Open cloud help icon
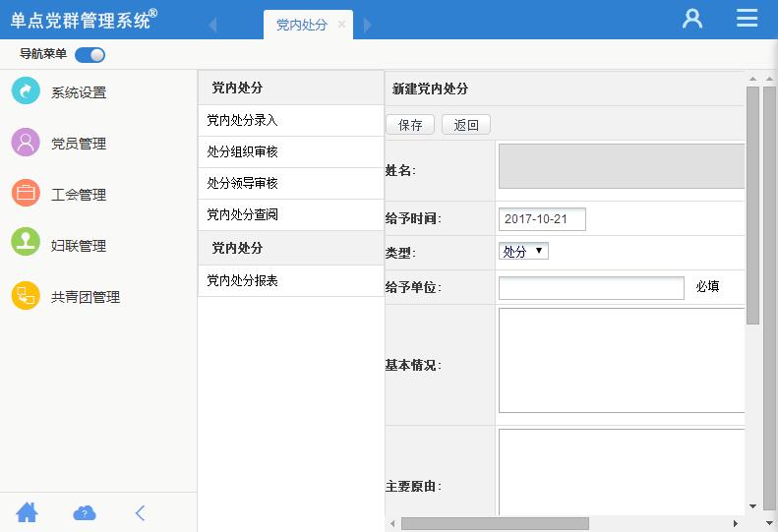 coord(85,513)
